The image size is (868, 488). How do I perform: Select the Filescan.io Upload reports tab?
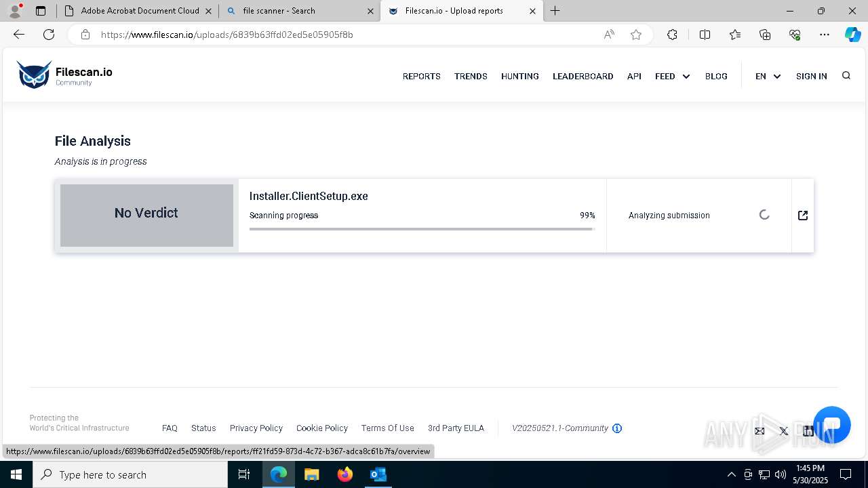(x=462, y=11)
